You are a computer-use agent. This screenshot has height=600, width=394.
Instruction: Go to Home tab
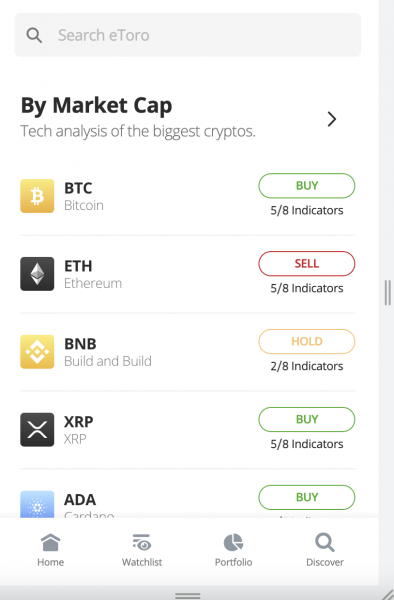pyautogui.click(x=50, y=551)
